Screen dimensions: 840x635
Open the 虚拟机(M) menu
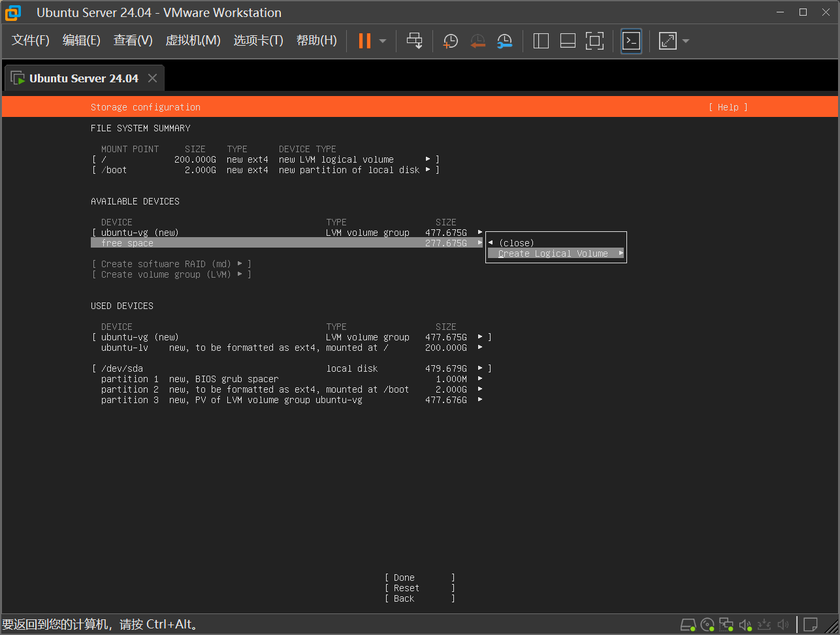193,41
